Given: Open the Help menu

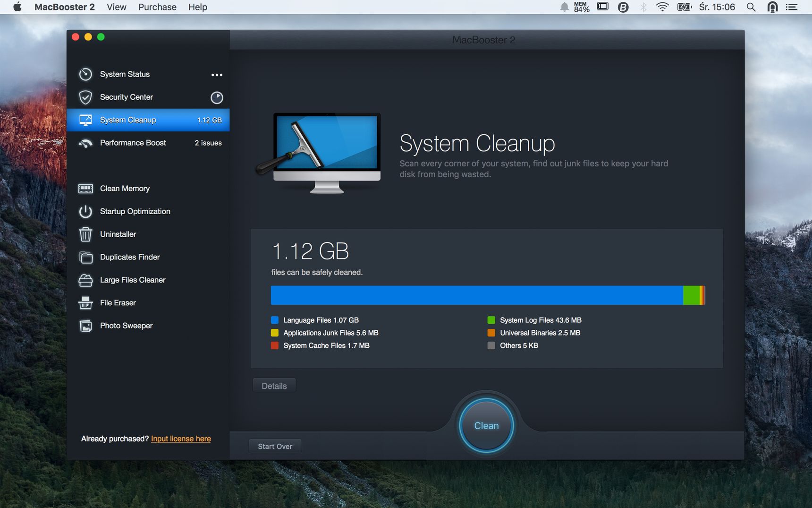Looking at the screenshot, I should point(198,7).
